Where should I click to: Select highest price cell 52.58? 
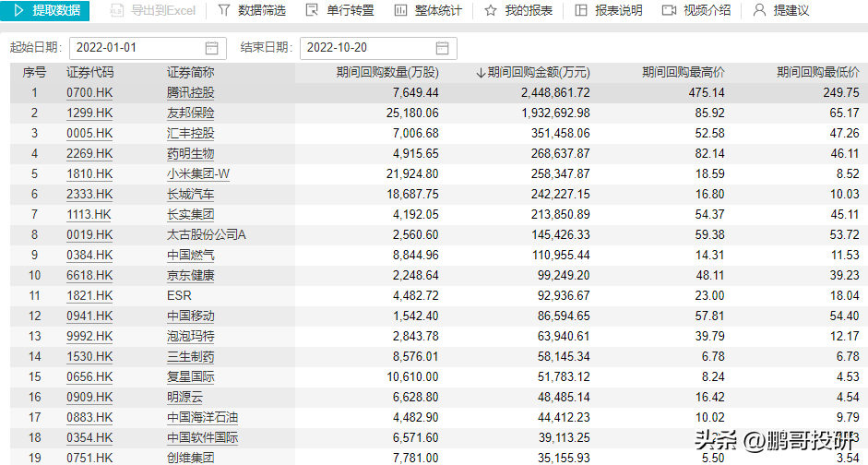click(x=709, y=134)
